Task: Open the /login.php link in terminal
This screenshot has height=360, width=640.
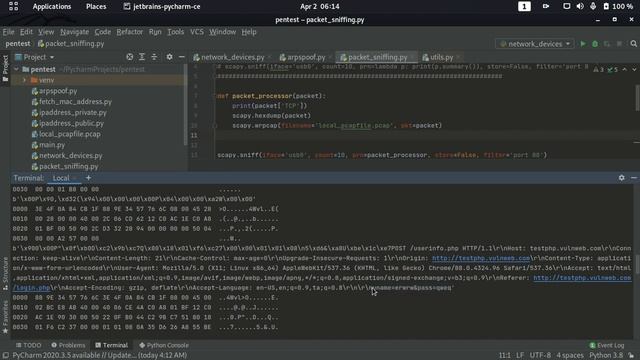Action: pyautogui.click(x=31, y=288)
